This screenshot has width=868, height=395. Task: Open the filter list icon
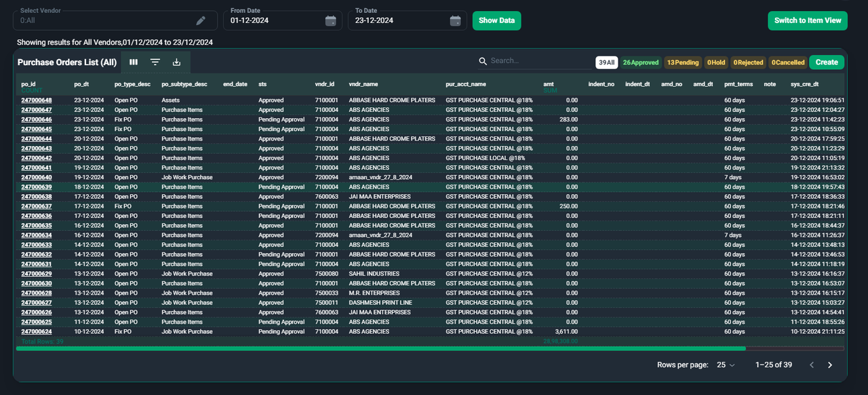tap(155, 62)
